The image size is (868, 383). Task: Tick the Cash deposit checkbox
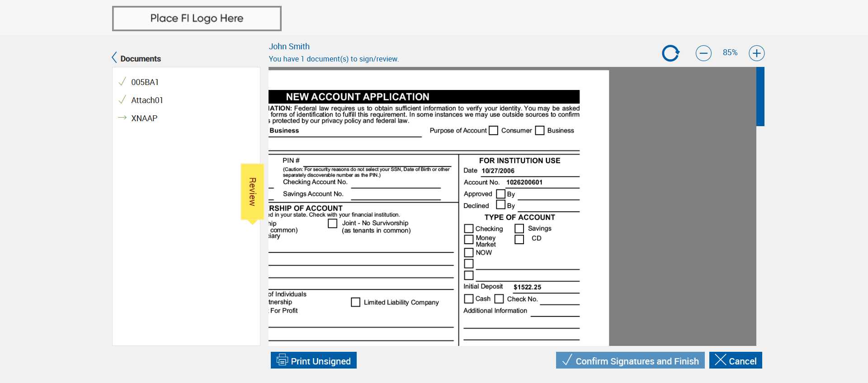pyautogui.click(x=469, y=299)
